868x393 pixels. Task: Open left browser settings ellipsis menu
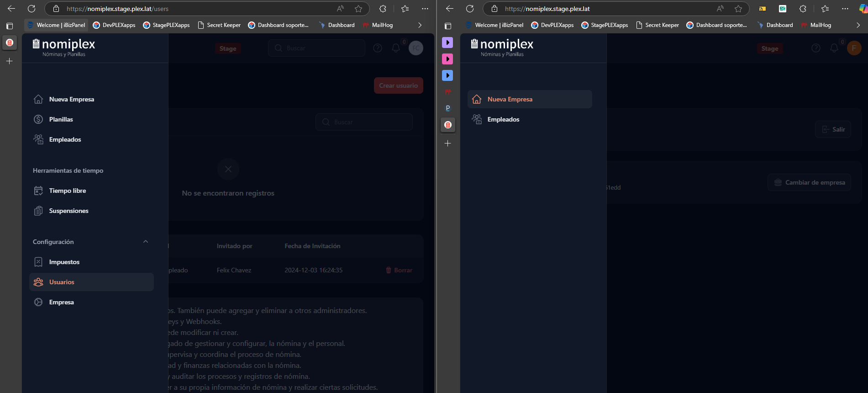425,9
